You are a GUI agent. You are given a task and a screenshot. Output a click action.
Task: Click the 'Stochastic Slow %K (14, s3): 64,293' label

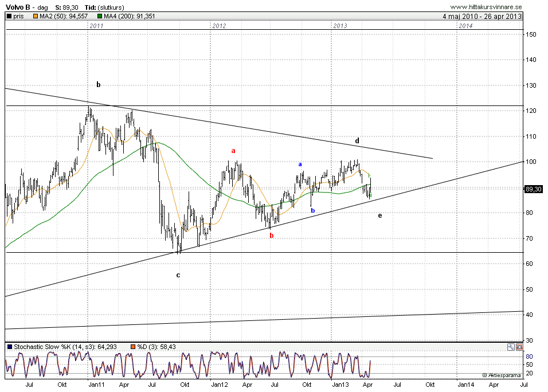pos(65,347)
